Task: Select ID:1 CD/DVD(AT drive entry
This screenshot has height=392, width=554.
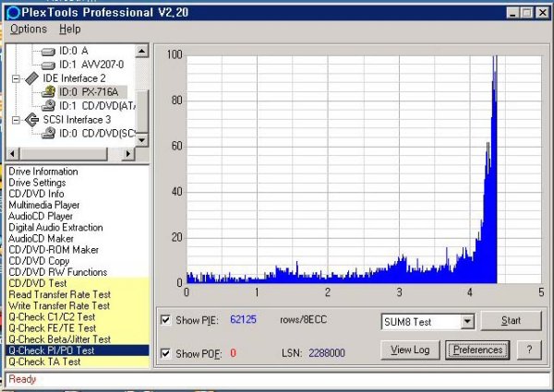Action: [97, 106]
